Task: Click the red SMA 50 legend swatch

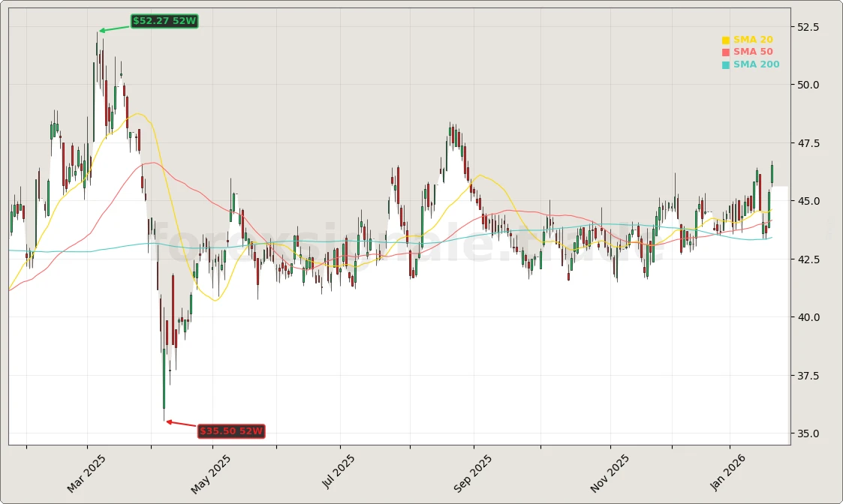Action: pyautogui.click(x=726, y=51)
